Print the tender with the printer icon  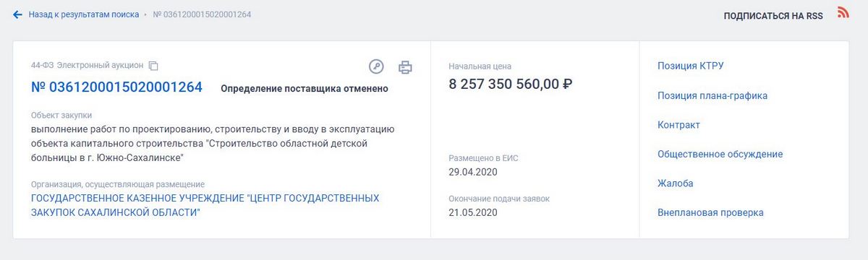(405, 67)
